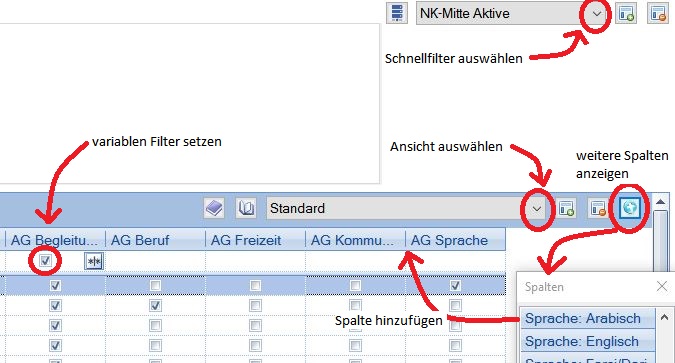Select the AG Freizeit column header
The height and width of the screenshot is (363, 675).
(x=255, y=240)
